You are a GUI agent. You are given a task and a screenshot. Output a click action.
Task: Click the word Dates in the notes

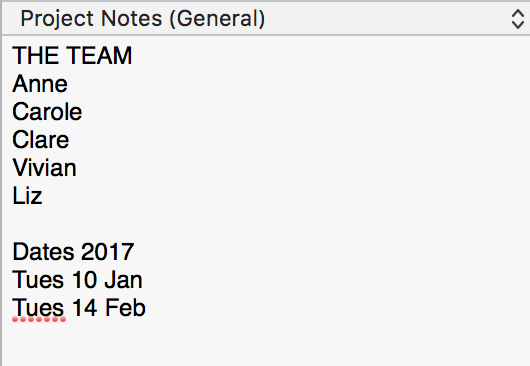click(x=43, y=252)
